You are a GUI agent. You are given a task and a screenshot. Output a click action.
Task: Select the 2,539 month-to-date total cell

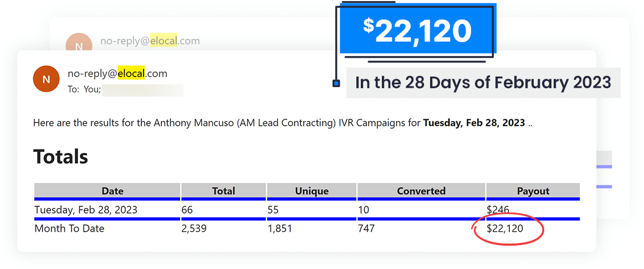tap(194, 228)
